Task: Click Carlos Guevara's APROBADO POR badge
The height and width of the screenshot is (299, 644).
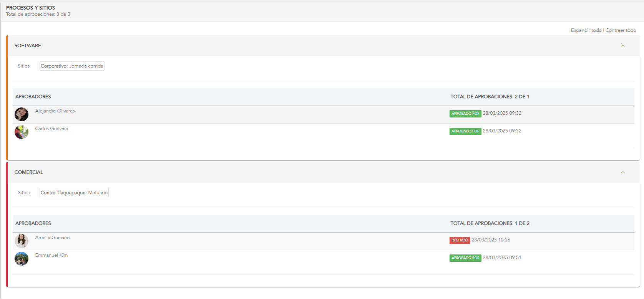Action: coord(465,131)
